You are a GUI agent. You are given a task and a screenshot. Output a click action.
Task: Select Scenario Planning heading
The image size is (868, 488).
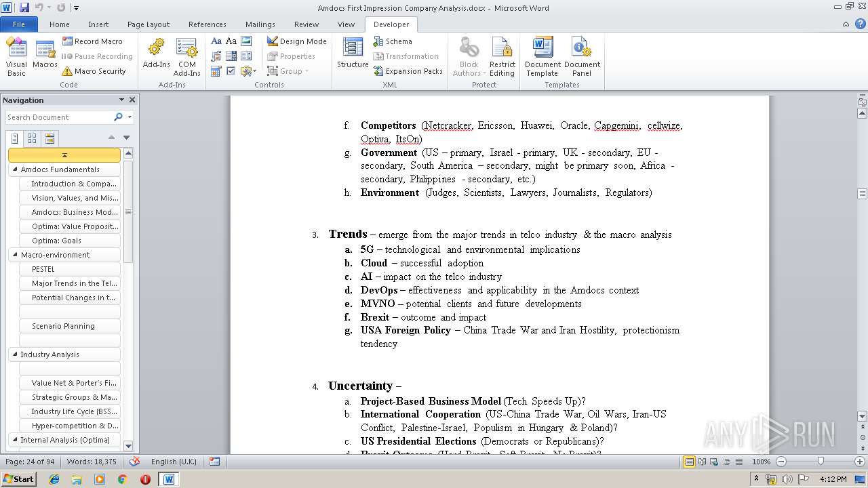coord(70,326)
